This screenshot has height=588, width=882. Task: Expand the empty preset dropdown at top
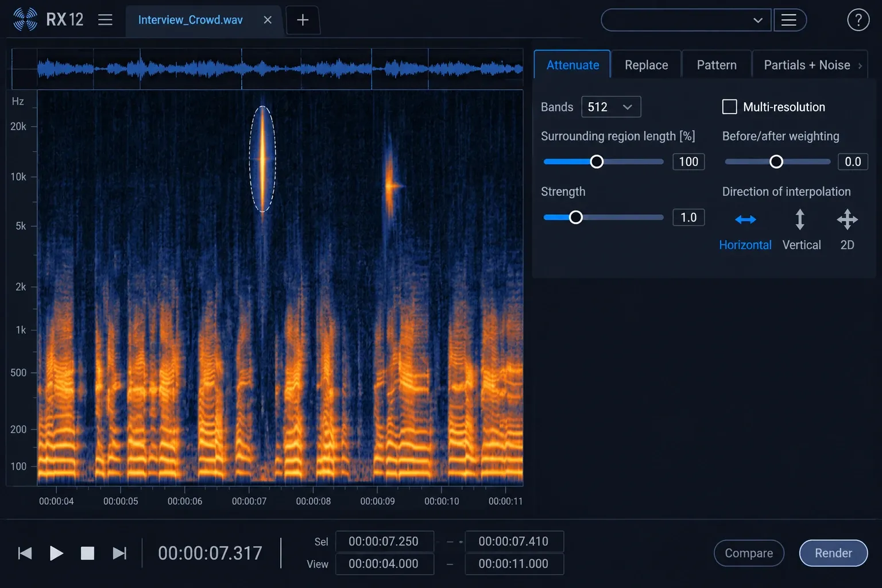686,20
